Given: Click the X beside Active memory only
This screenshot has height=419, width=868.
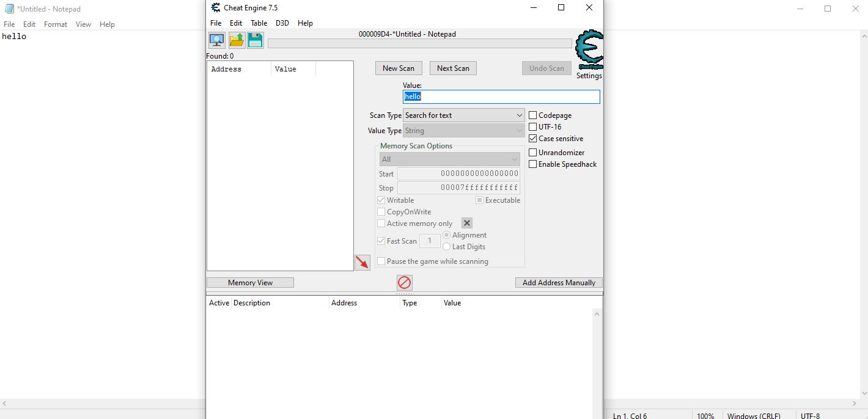Looking at the screenshot, I should tap(467, 224).
